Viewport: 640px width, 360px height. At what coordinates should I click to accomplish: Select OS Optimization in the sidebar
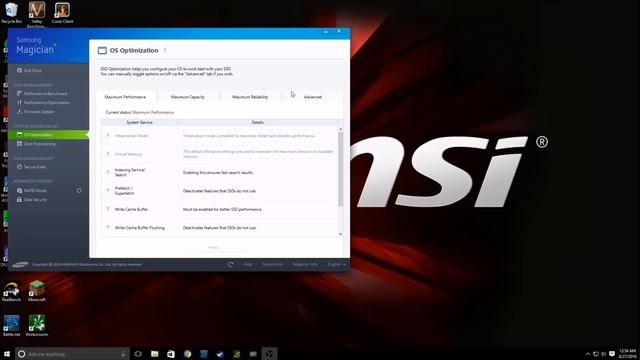point(48,135)
